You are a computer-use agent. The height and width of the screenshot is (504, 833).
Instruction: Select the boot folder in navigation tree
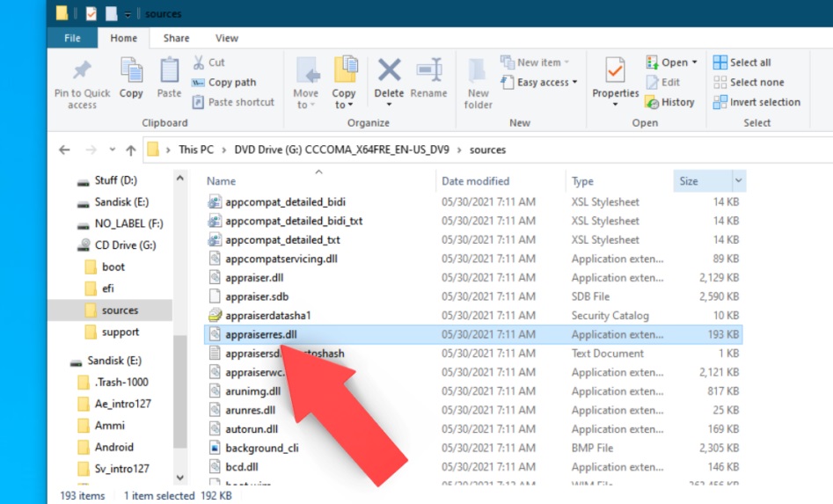[x=113, y=267]
